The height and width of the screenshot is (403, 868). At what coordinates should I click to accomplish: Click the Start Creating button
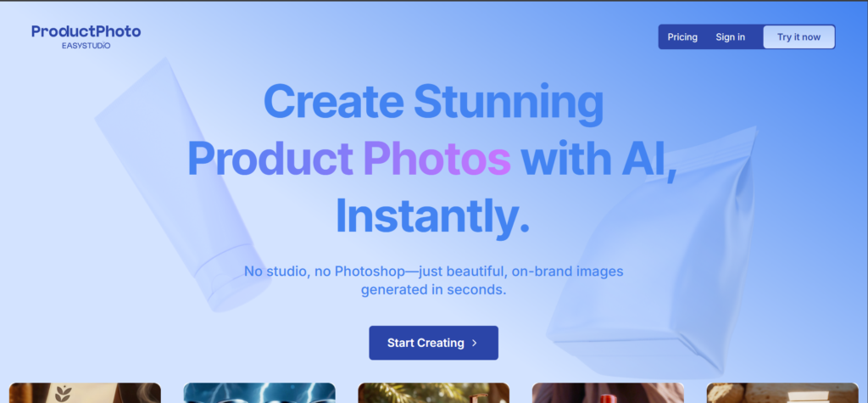click(433, 343)
